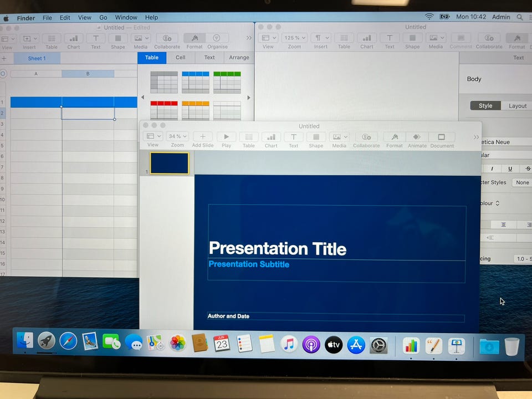The width and height of the screenshot is (532, 399).
Task: Click Presentation Title text on slide
Action: (x=278, y=249)
